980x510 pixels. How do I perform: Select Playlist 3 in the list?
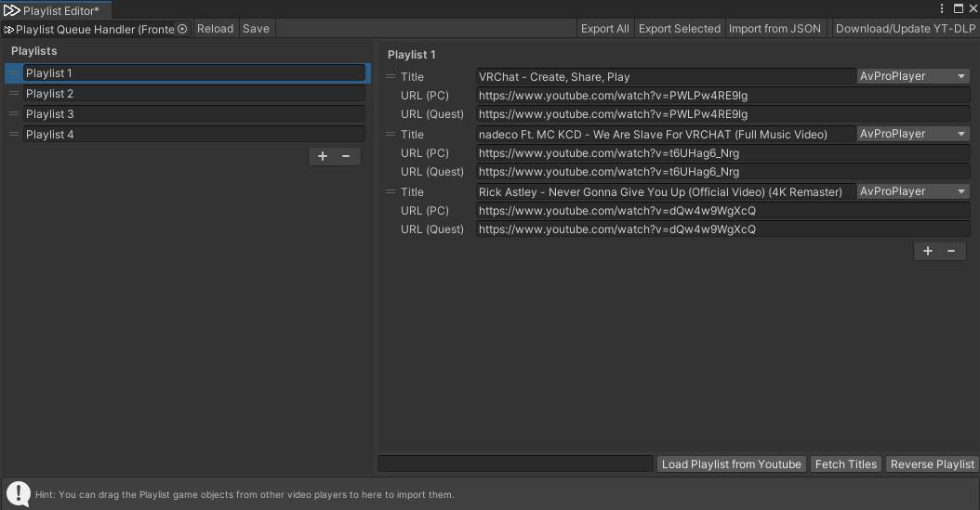click(193, 114)
